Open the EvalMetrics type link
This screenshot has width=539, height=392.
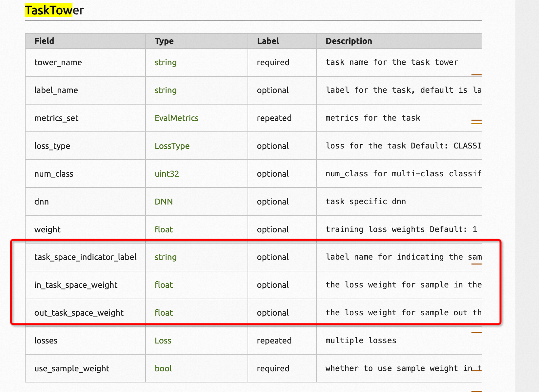coord(176,118)
